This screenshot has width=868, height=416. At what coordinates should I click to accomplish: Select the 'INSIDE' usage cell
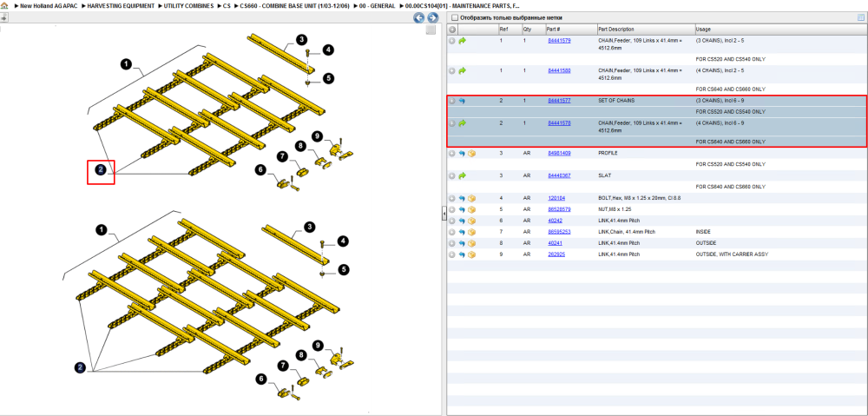pos(702,232)
